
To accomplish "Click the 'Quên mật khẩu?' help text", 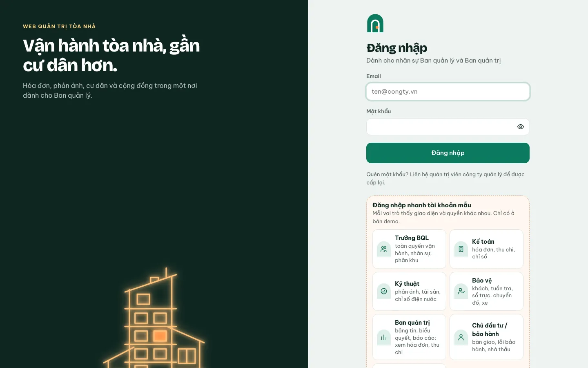I will coord(445,178).
